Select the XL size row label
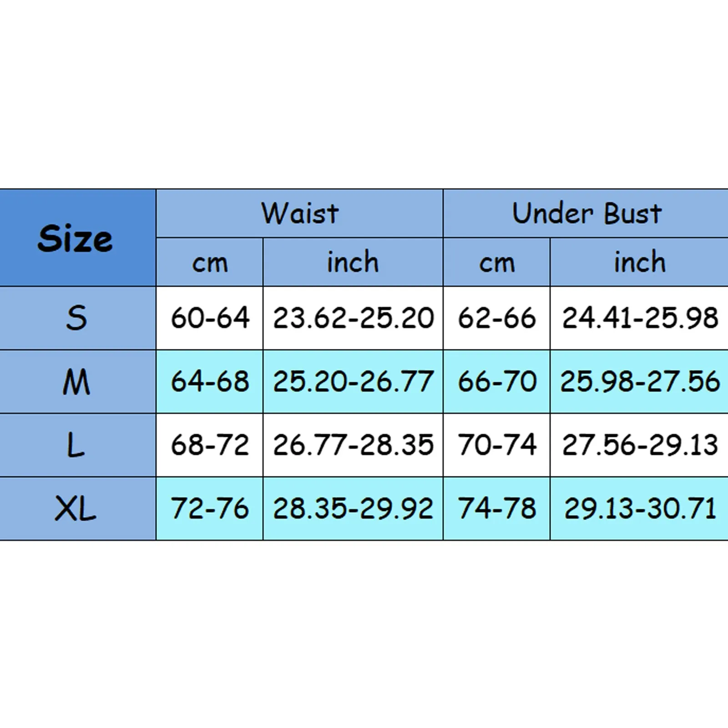Image resolution: width=728 pixels, height=728 pixels. [x=78, y=509]
